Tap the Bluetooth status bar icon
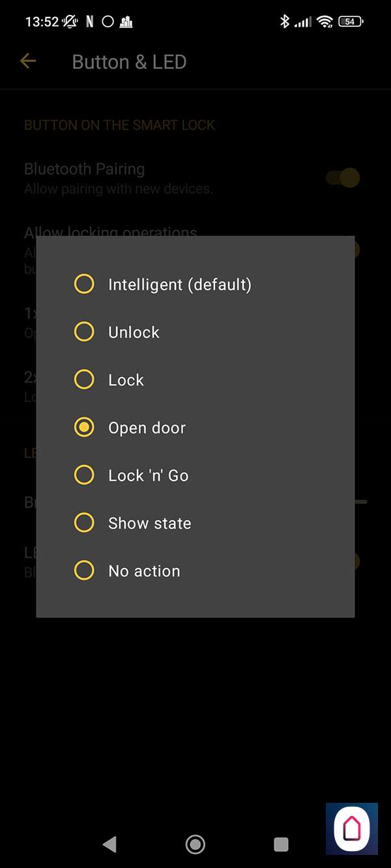Screen dimensions: 391x868 click(x=284, y=21)
